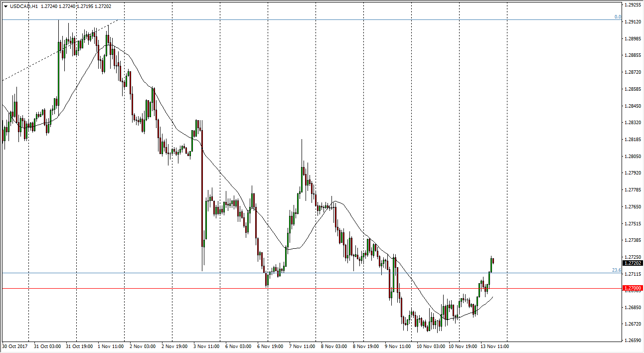Viewport: 644px width, 353px height.
Task: Select the red 1.27000 price level tag
Action: coord(633,288)
